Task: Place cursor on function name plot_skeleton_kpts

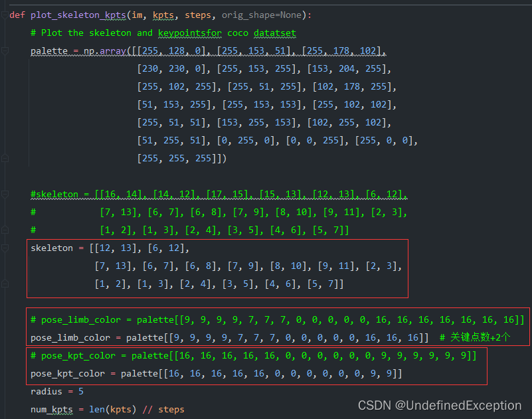Action: pos(78,15)
